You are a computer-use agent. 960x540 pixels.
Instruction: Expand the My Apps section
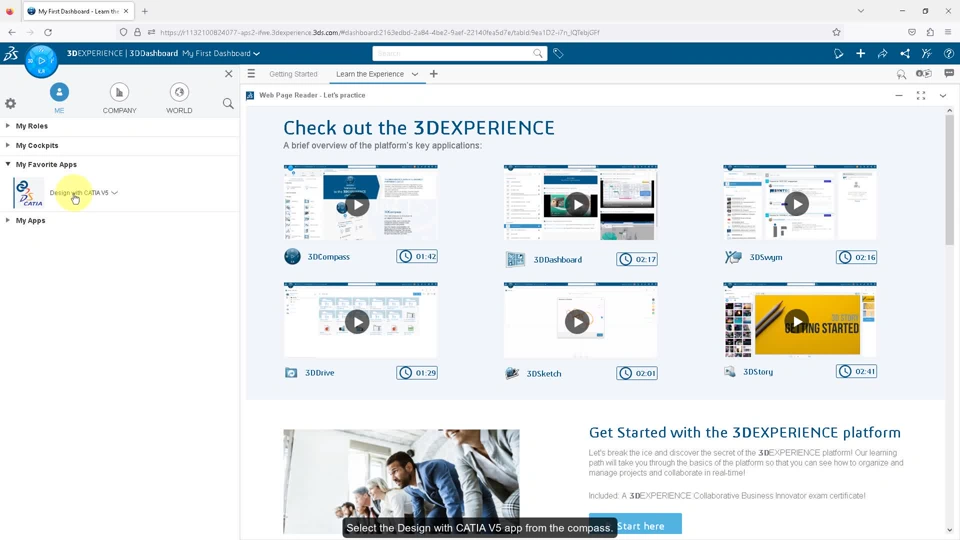pyautogui.click(x=7, y=220)
